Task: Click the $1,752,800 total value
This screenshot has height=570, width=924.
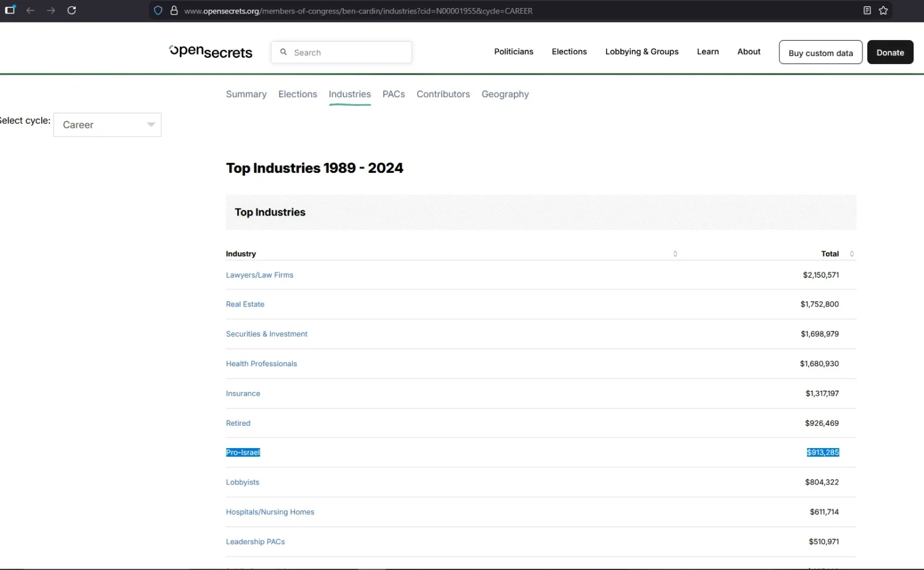Action: tap(819, 304)
